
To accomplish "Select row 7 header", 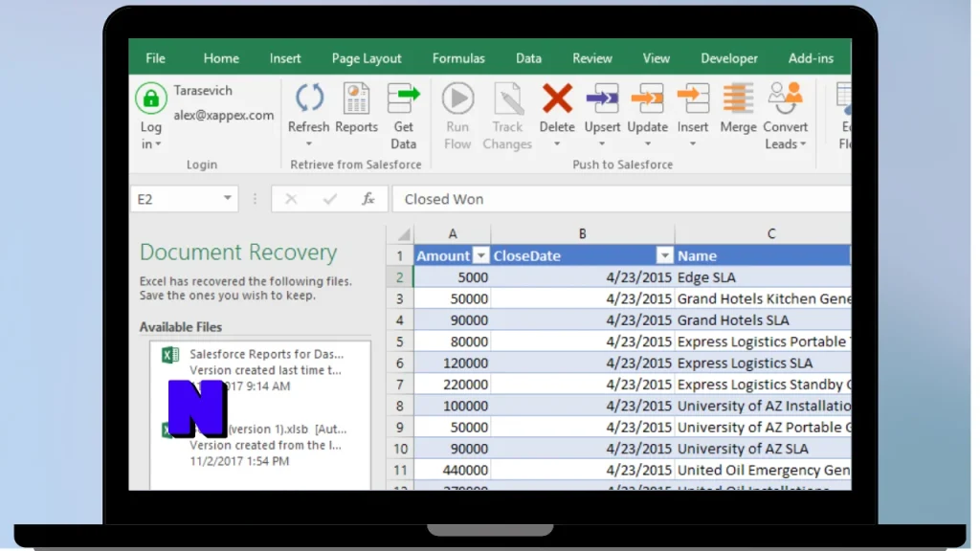I will (x=400, y=385).
